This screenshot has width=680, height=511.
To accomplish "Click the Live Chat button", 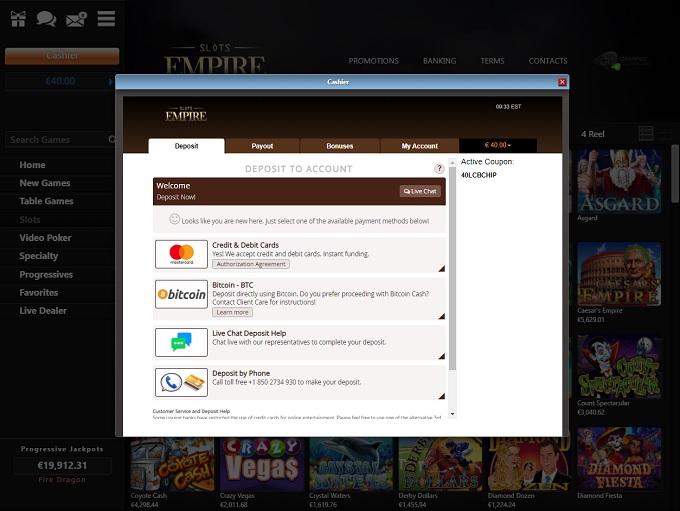I will (x=420, y=191).
